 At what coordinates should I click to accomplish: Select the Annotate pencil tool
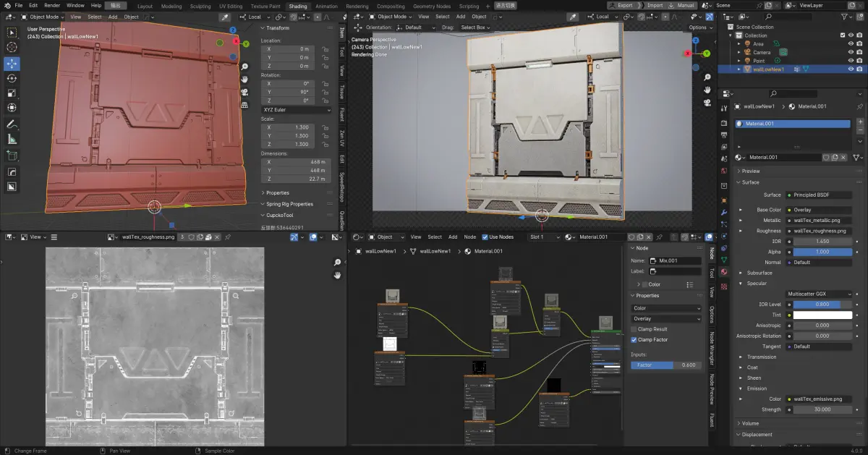click(x=12, y=124)
